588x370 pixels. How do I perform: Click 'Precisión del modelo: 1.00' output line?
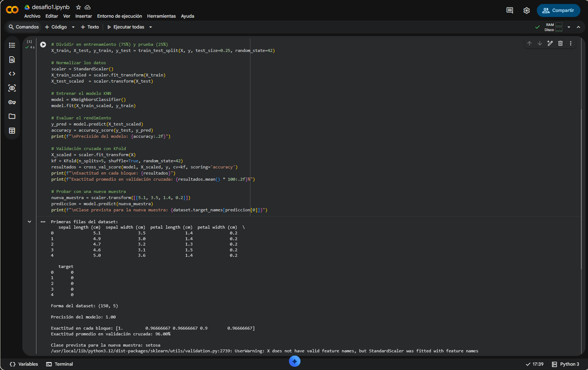coord(83,317)
